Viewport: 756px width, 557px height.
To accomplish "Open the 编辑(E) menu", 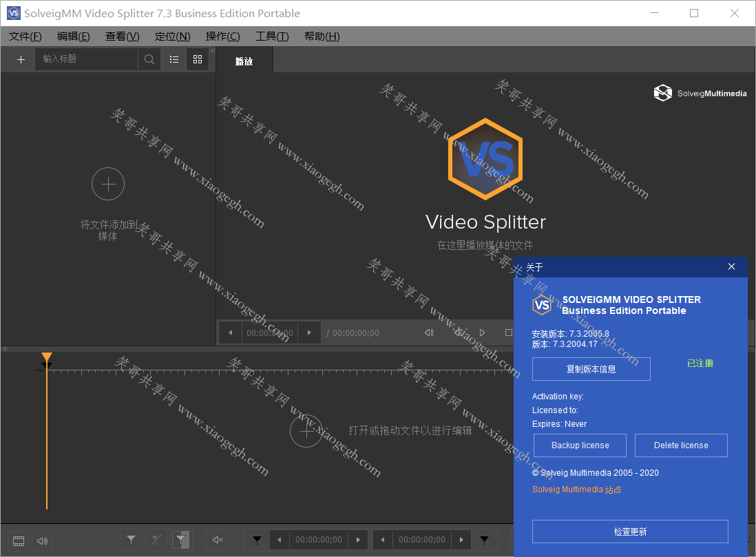I will pos(73,36).
